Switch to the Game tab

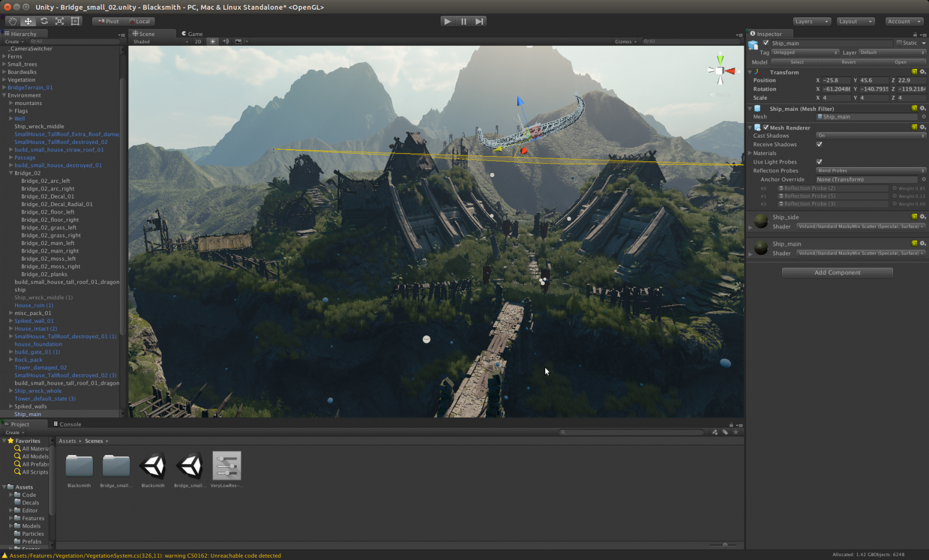(x=192, y=34)
